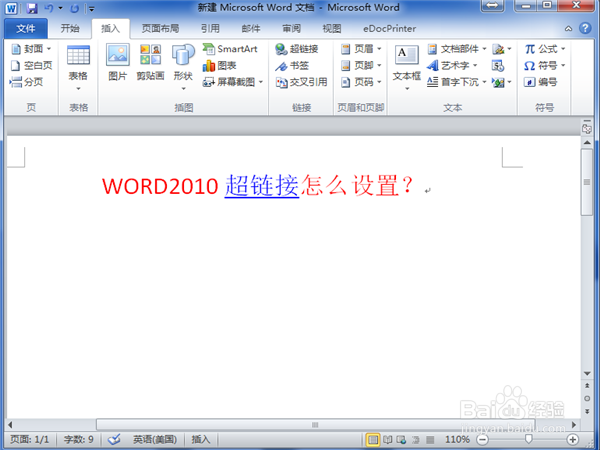Insert a page break with 分页
The image size is (600, 450).
tap(26, 82)
